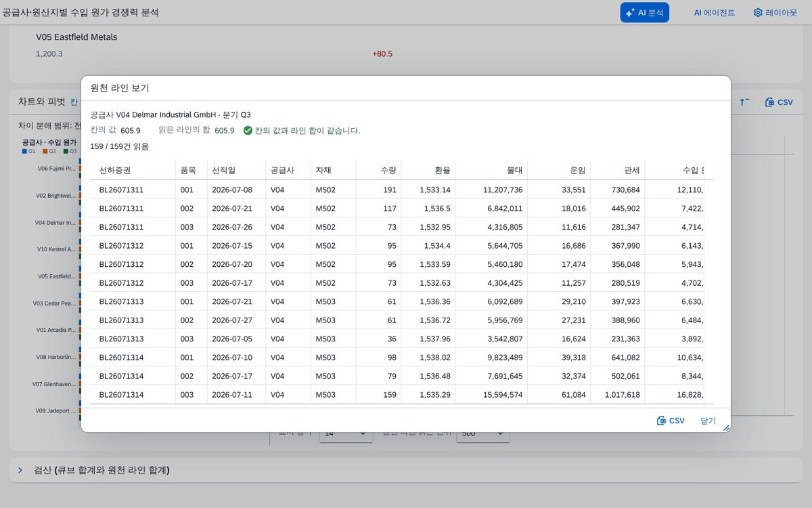
Task: Click the 원천 라인 보기 dialog title
Action: tap(120, 88)
